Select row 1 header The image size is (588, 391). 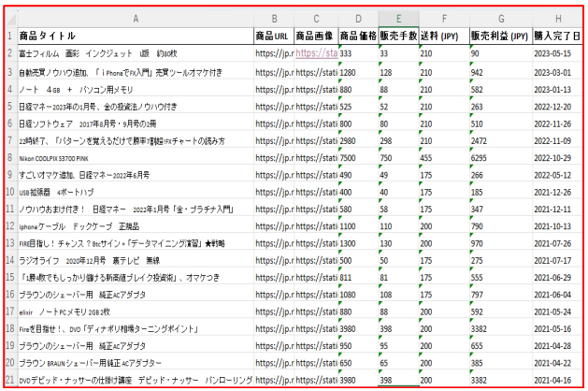click(11, 36)
